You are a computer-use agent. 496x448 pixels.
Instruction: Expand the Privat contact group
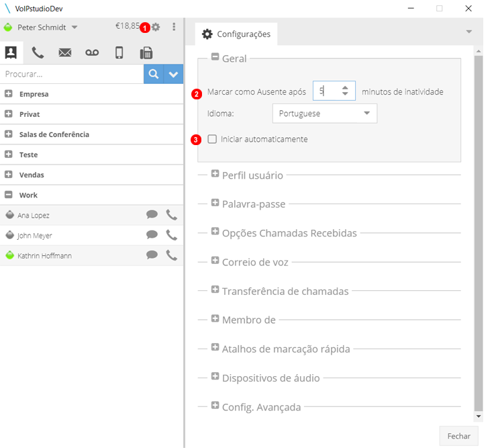(x=9, y=114)
